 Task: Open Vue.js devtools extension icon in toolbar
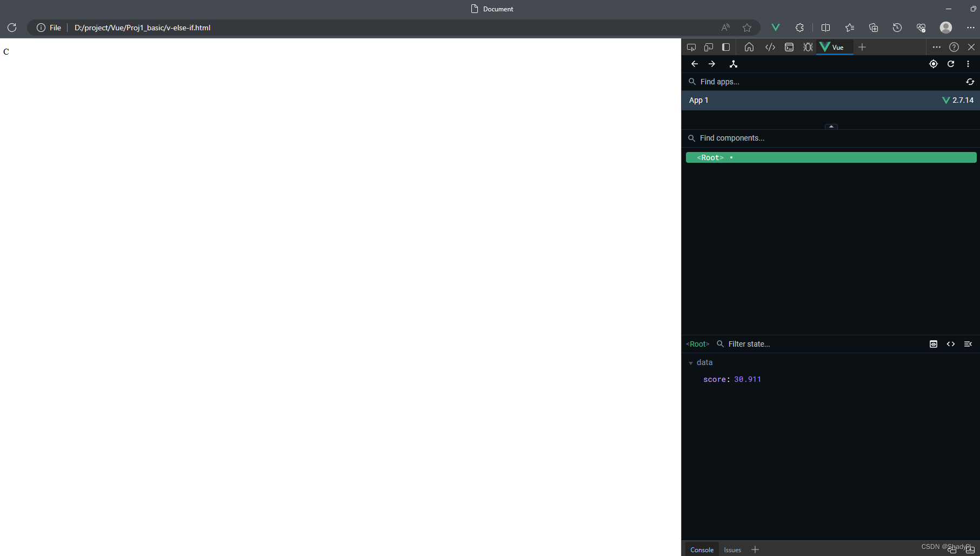click(776, 28)
